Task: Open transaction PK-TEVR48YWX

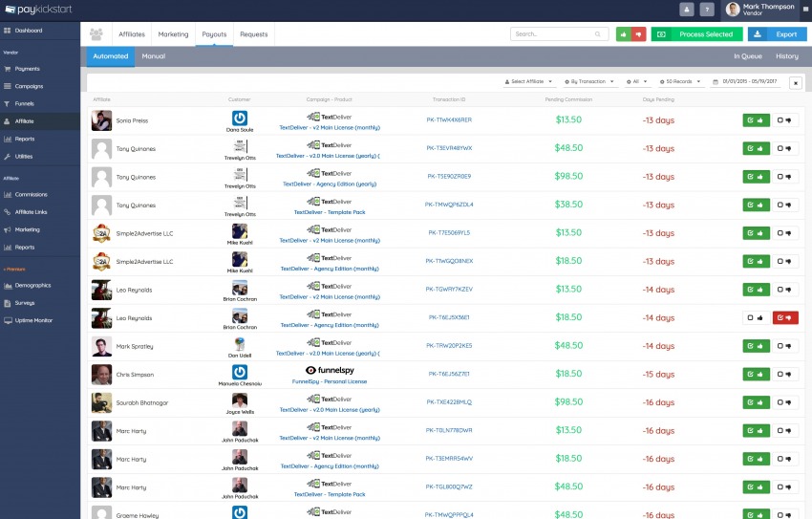Action: click(449, 148)
